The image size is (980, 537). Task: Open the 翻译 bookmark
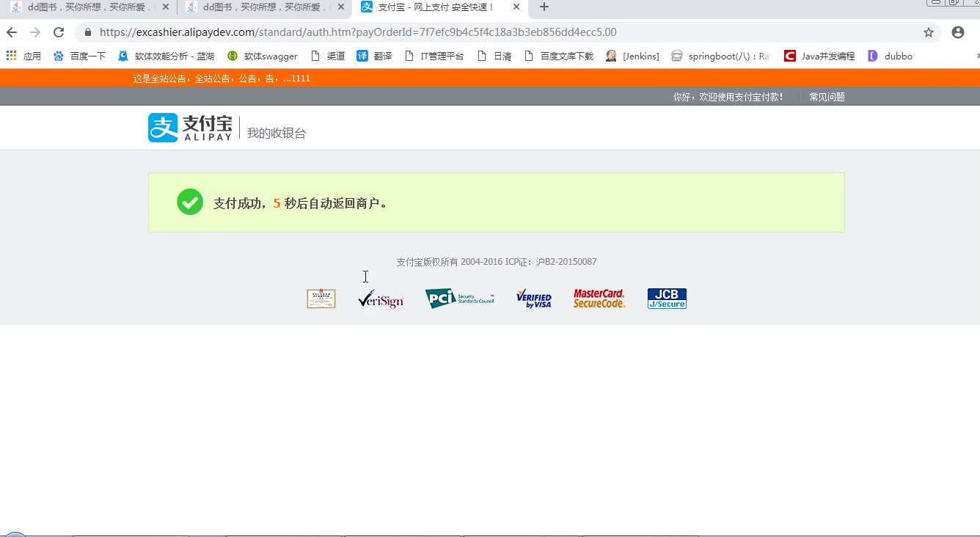pos(374,56)
